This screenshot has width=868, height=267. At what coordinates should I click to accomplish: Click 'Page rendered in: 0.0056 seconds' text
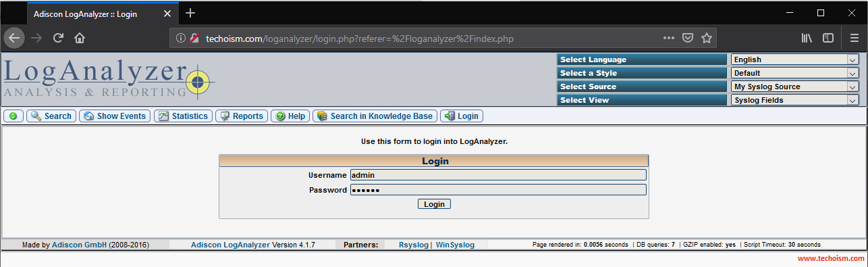pyautogui.click(x=580, y=245)
